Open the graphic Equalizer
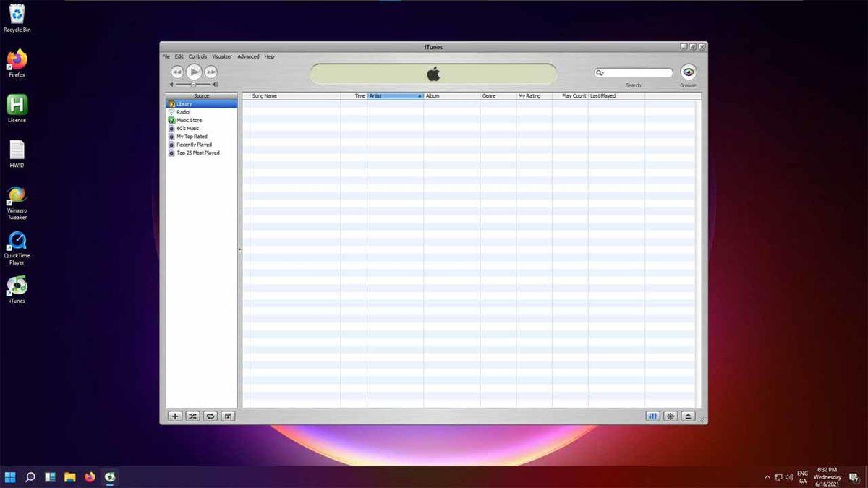This screenshot has width=868, height=488. [653, 416]
